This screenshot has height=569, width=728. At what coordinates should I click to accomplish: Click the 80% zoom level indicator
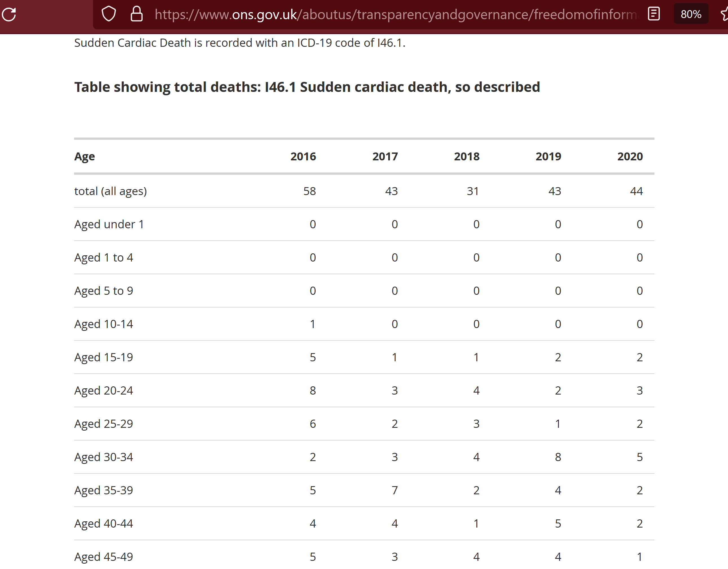coord(691,14)
